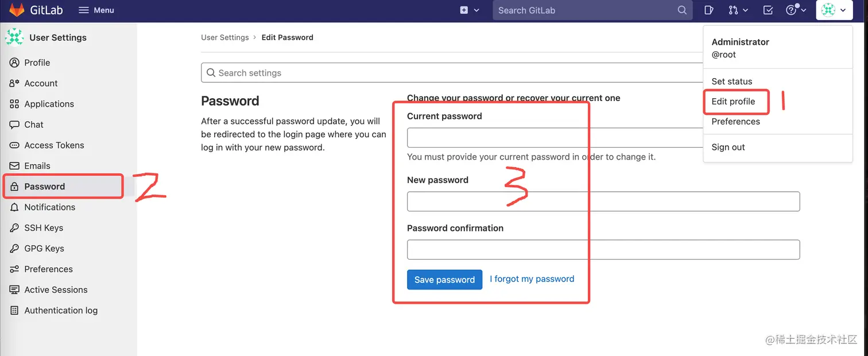Open Access Tokens settings

[x=54, y=145]
